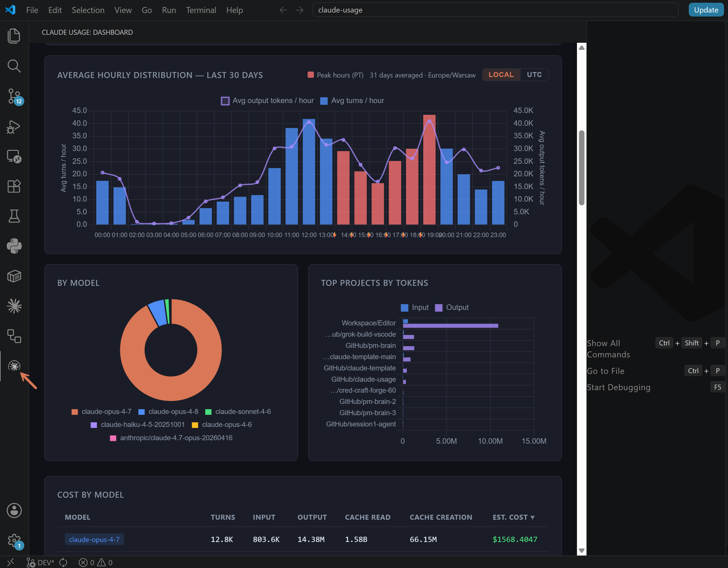Open the Search view icon
Viewport: 728px width, 568px height.
point(14,66)
